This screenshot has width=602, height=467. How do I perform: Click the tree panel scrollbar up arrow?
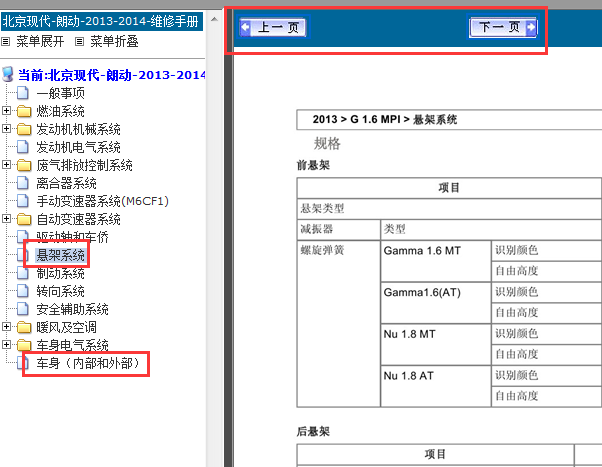tap(215, 19)
